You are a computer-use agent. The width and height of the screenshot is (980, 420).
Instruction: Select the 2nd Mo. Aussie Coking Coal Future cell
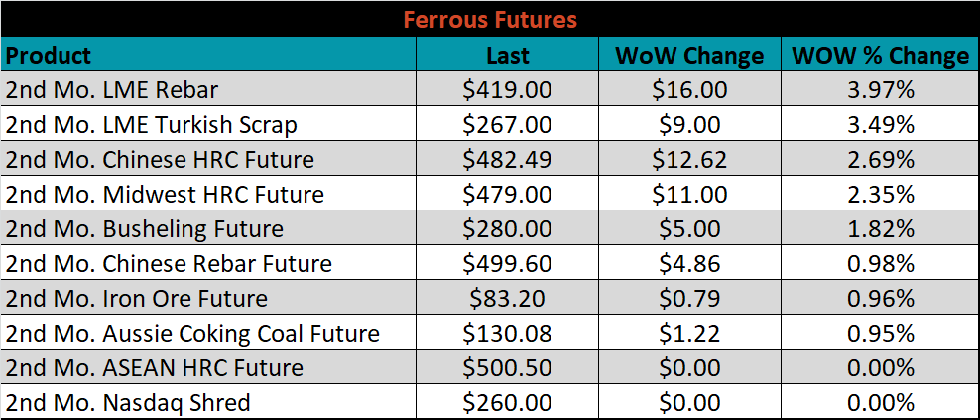tap(208, 333)
